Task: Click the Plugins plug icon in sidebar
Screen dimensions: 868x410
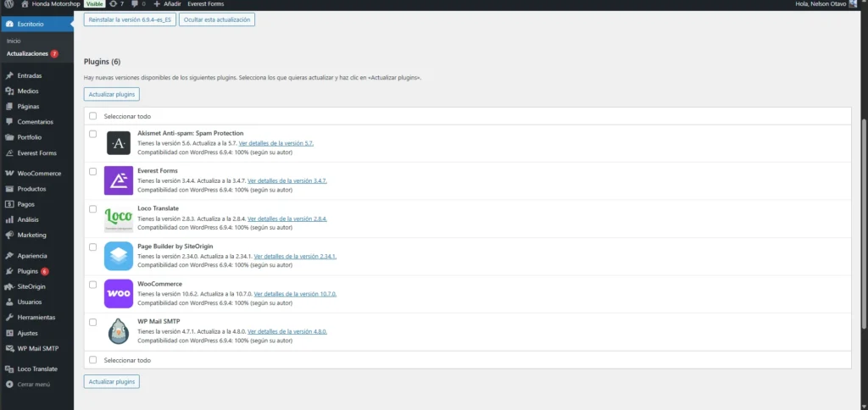Action: pyautogui.click(x=9, y=272)
